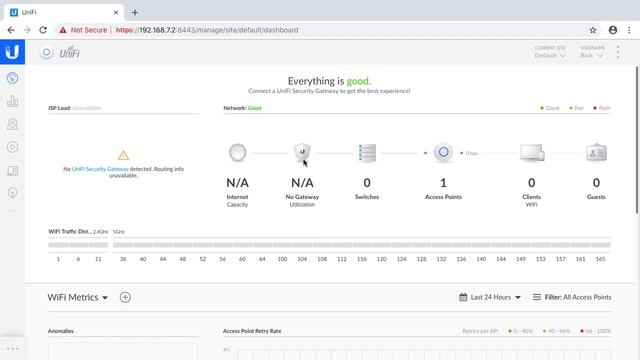Image resolution: width=640 pixels, height=360 pixels.
Task: Click the Anomalies heading
Action: pyautogui.click(x=61, y=331)
